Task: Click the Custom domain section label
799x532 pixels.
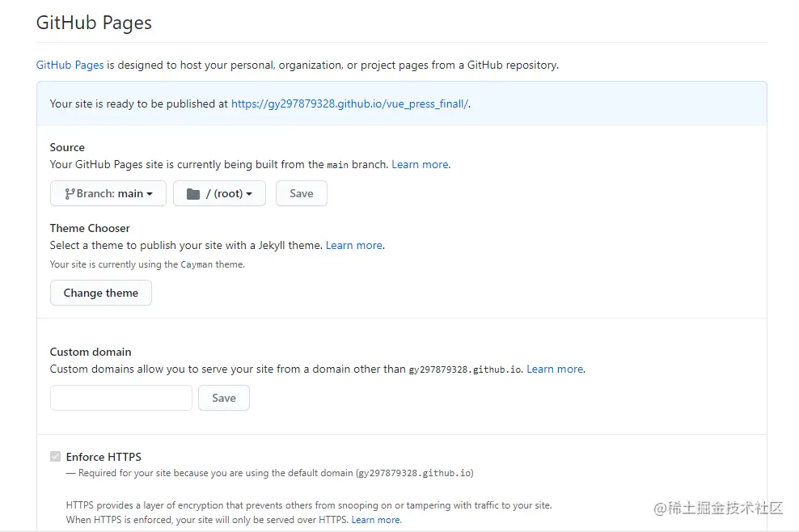Action: tap(91, 352)
